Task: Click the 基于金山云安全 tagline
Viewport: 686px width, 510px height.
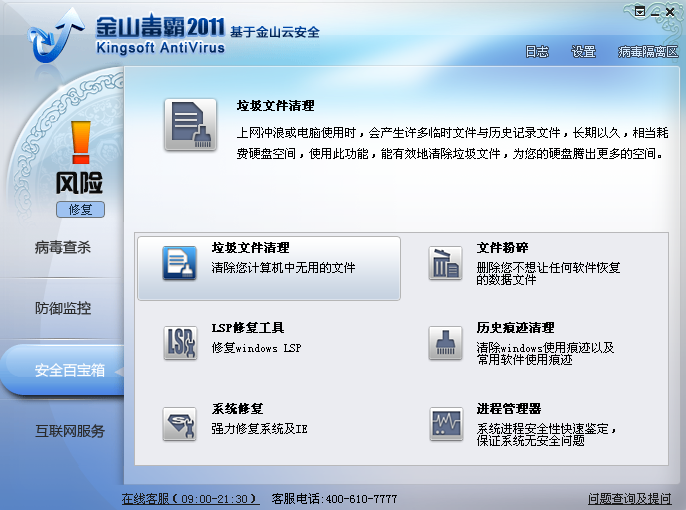Action: (275, 31)
